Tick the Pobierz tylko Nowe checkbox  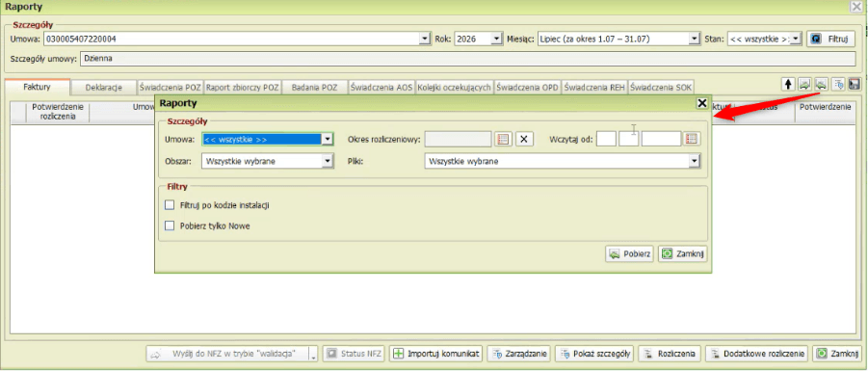pos(170,225)
